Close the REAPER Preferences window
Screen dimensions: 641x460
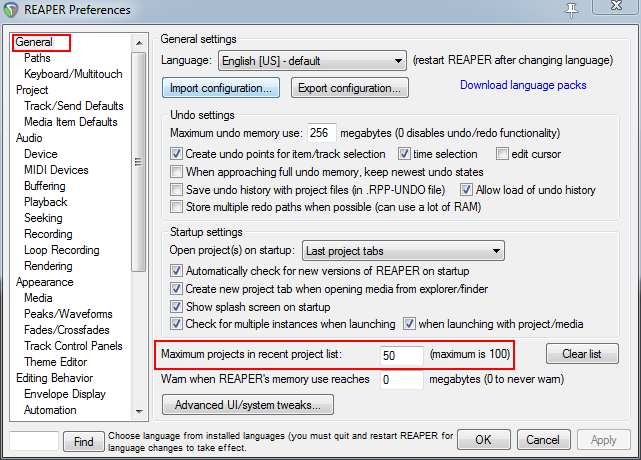(617, 10)
